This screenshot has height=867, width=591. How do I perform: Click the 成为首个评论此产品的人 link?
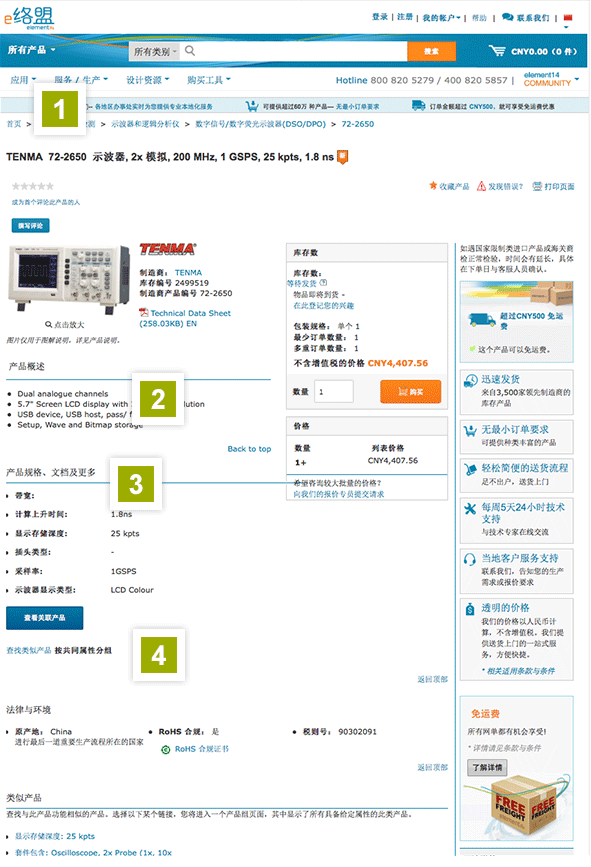click(46, 202)
